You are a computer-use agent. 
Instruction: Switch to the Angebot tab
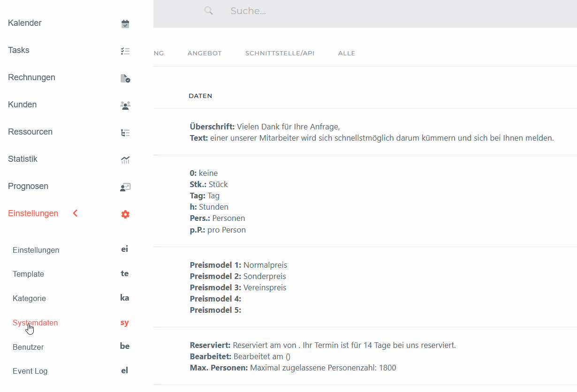(x=205, y=53)
